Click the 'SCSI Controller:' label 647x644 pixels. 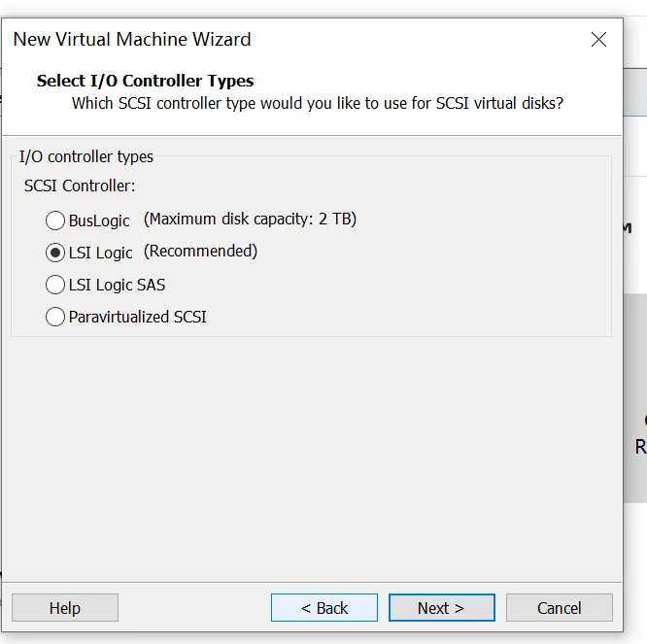point(80,186)
